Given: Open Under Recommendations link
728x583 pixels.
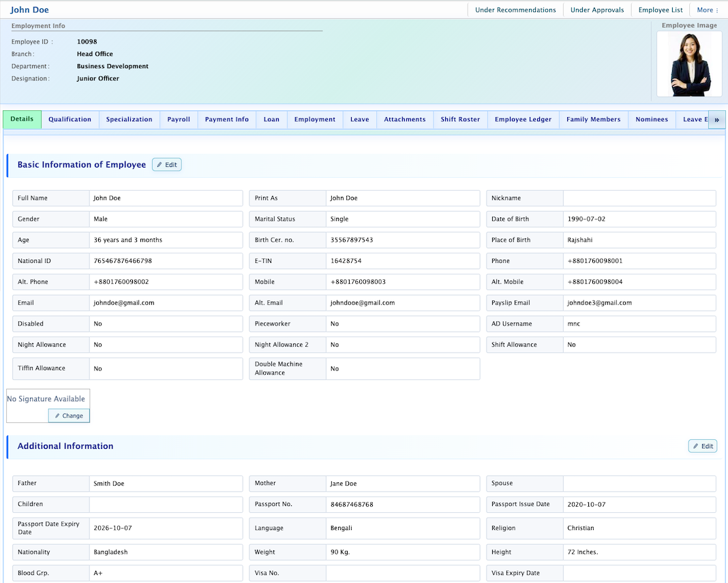Looking at the screenshot, I should (515, 10).
